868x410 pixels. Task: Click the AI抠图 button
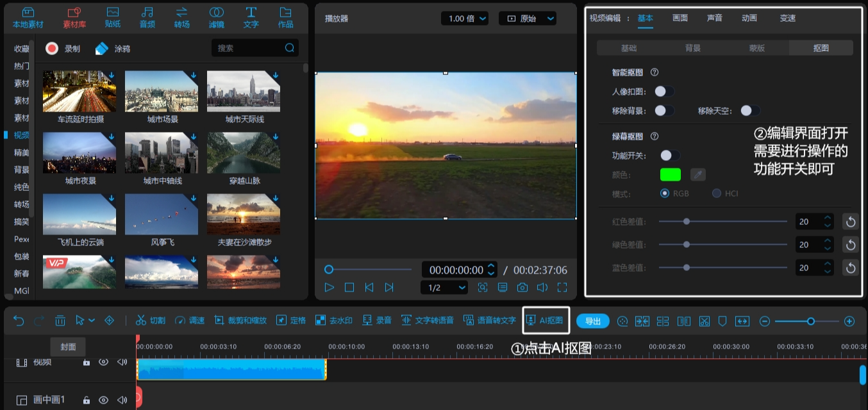[x=546, y=320]
